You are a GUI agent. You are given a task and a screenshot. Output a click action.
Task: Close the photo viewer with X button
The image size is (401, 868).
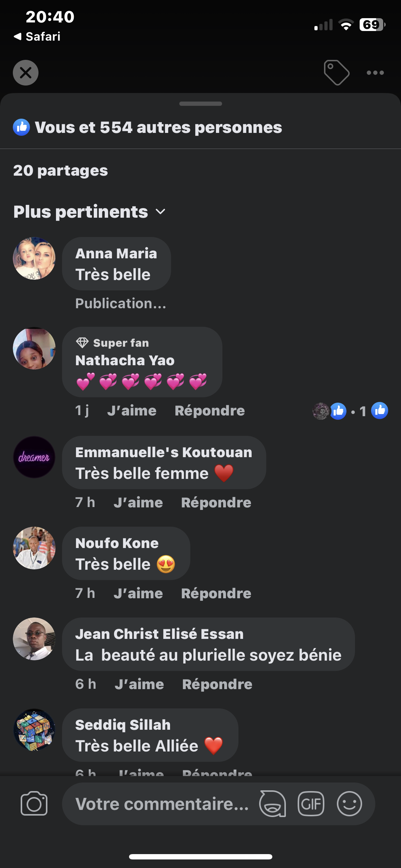click(x=26, y=73)
